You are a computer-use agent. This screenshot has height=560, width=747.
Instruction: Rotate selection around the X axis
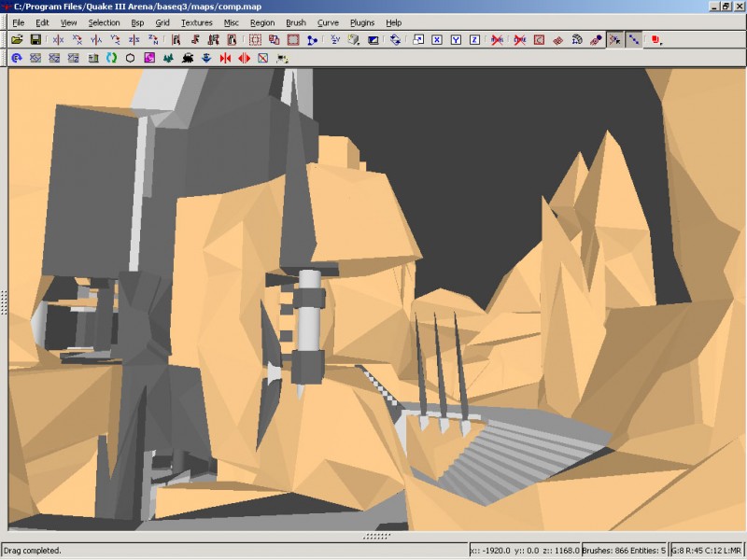pyautogui.click(x=78, y=39)
